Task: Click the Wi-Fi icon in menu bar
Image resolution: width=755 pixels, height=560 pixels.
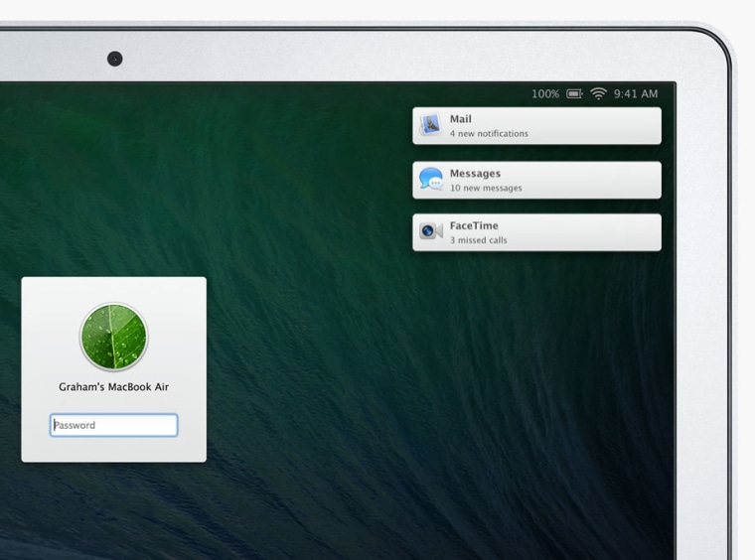Action: [x=598, y=93]
